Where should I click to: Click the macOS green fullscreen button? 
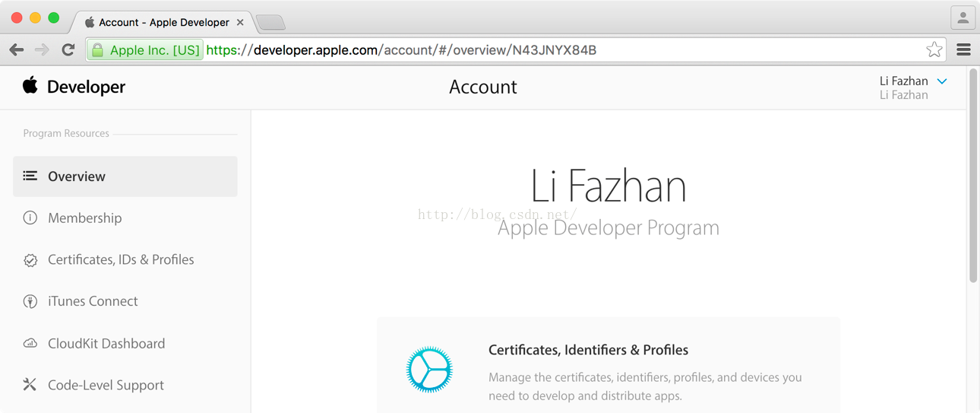[x=53, y=17]
